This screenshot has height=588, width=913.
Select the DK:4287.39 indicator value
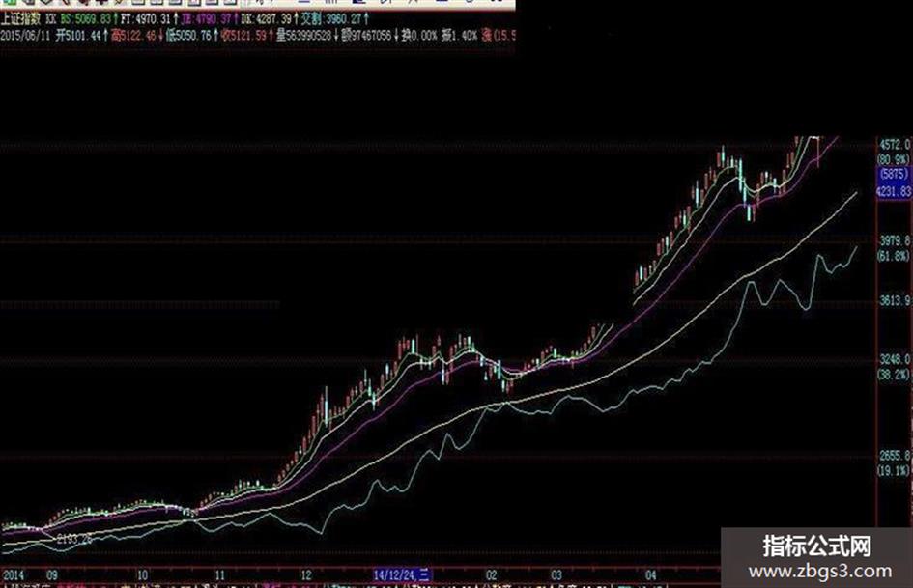coord(267,18)
